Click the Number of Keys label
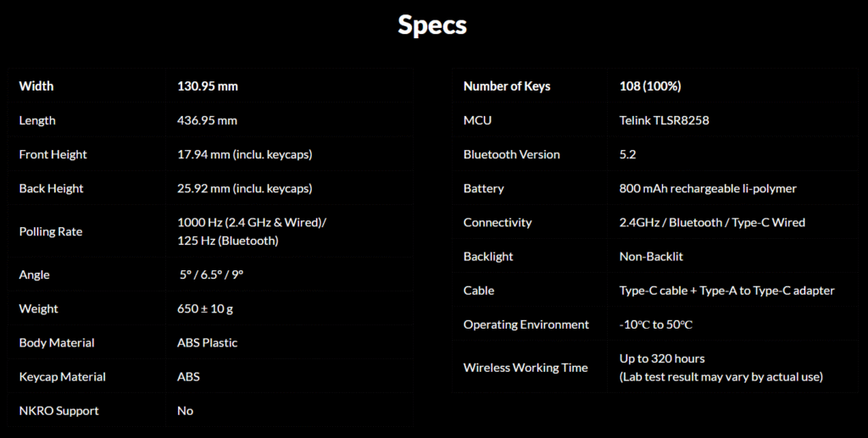The height and width of the screenshot is (438, 868). pos(507,86)
